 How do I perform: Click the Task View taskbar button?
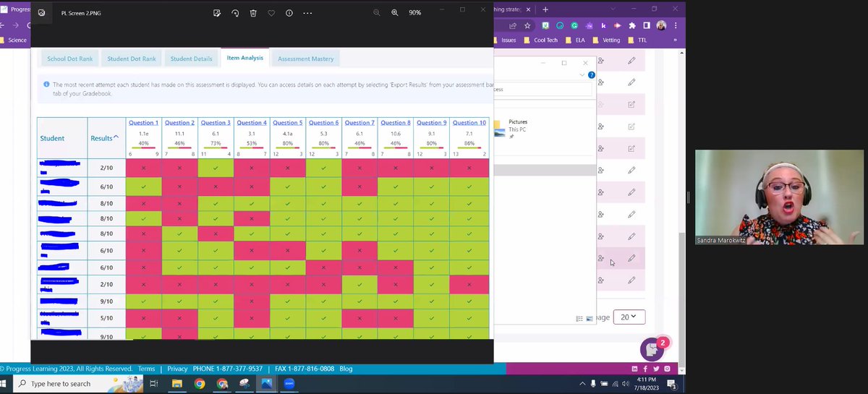[154, 384]
